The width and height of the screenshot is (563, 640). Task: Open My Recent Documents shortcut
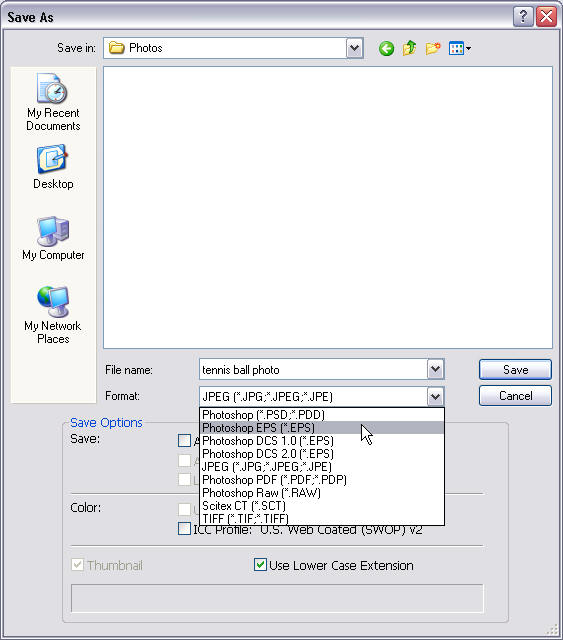click(53, 102)
